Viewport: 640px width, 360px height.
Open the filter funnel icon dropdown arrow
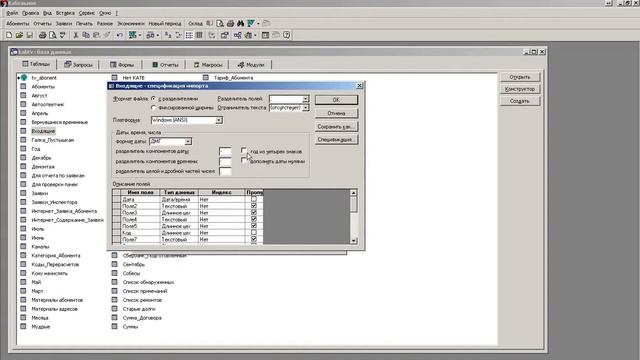point(258,24)
